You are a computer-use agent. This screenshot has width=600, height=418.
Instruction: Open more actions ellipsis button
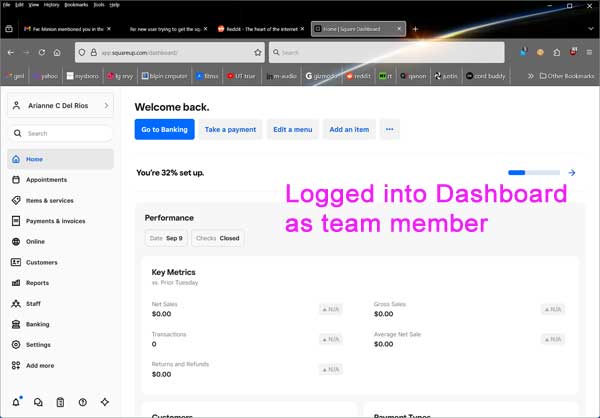click(x=390, y=129)
